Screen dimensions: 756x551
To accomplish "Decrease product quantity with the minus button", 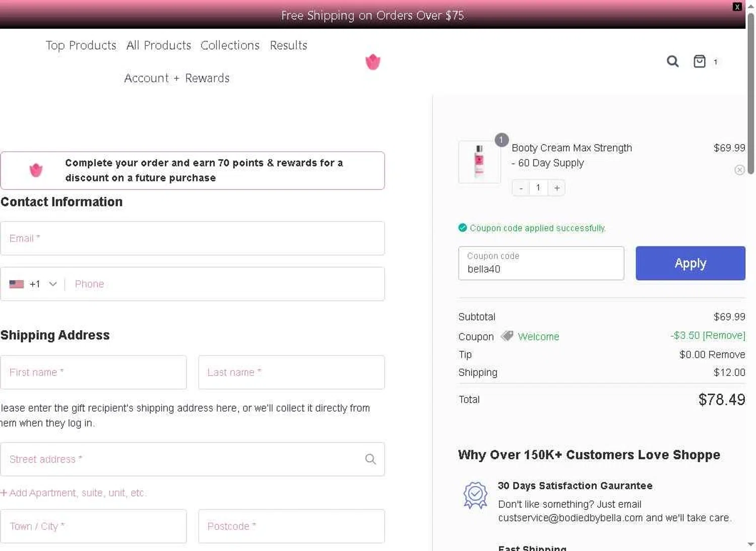I will [521, 188].
